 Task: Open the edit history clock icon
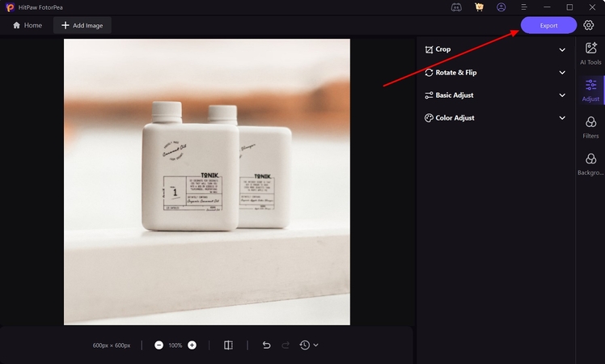[x=304, y=345]
